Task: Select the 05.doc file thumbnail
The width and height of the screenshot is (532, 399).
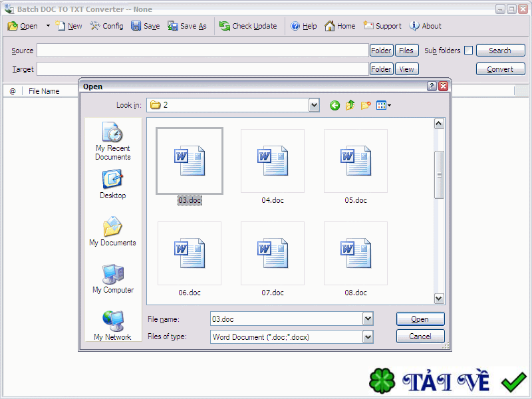Action: [x=356, y=161]
